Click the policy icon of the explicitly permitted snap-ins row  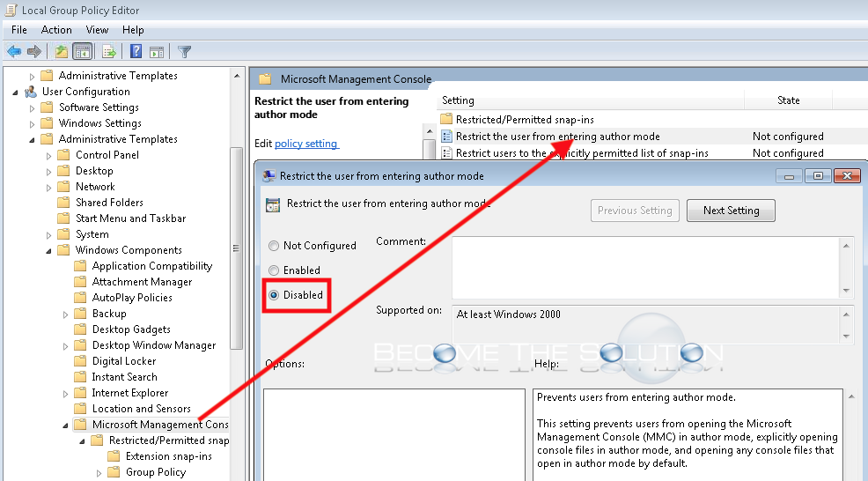click(x=446, y=153)
